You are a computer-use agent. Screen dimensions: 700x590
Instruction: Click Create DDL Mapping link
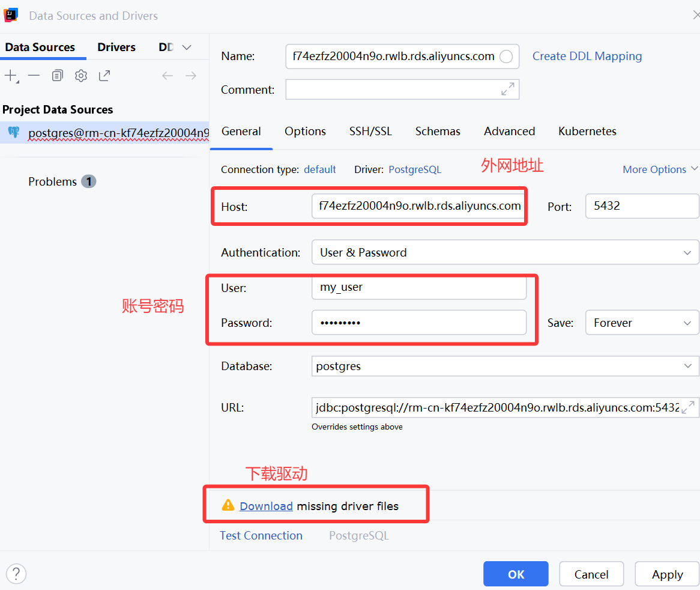(587, 56)
